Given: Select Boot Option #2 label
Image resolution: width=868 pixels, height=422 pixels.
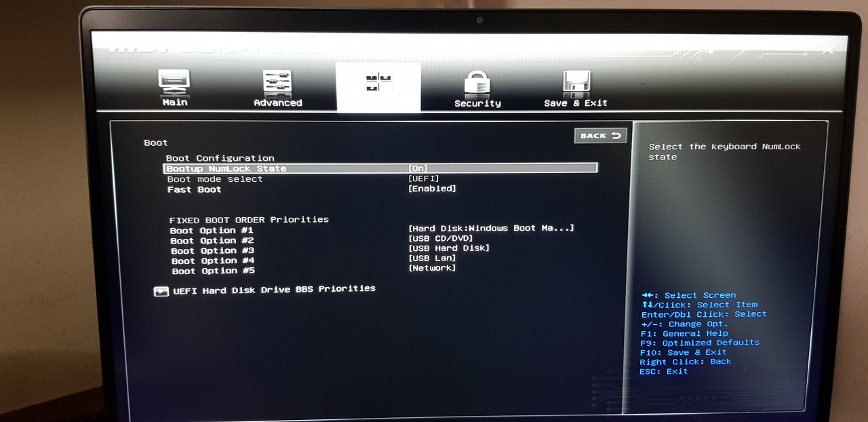Looking at the screenshot, I should 212,241.
